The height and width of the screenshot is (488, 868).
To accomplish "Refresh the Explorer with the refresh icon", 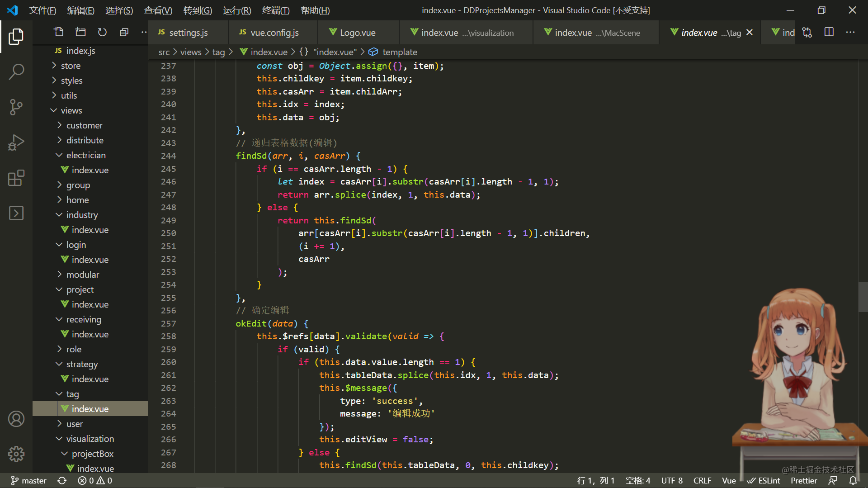I will [x=102, y=32].
